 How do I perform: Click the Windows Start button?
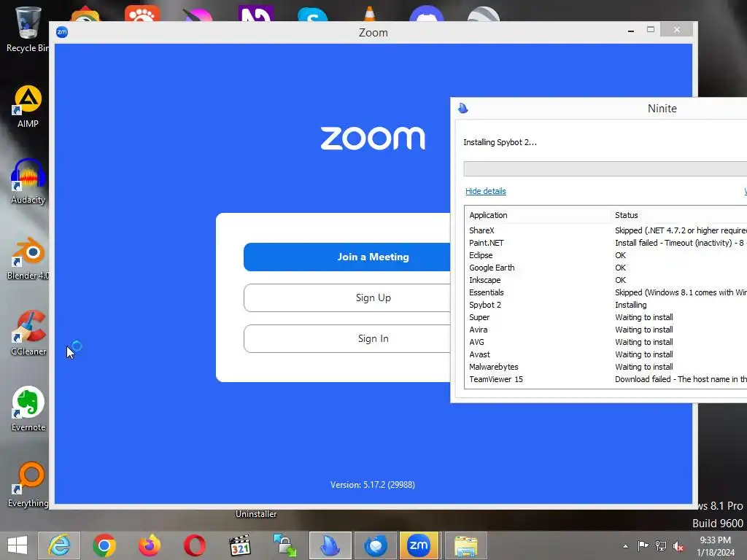click(18, 545)
